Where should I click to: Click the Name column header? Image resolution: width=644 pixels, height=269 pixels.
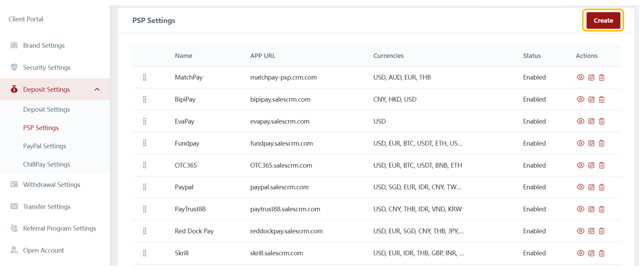pyautogui.click(x=183, y=56)
